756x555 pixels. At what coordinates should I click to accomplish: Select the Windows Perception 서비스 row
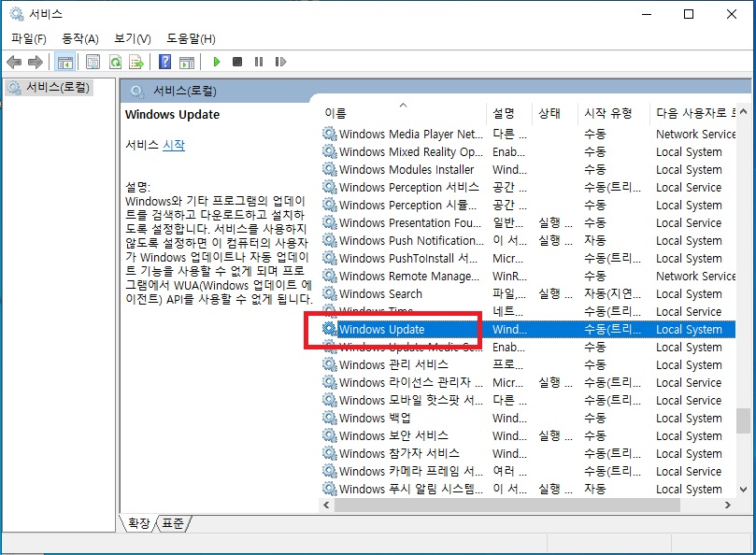pyautogui.click(x=528, y=187)
